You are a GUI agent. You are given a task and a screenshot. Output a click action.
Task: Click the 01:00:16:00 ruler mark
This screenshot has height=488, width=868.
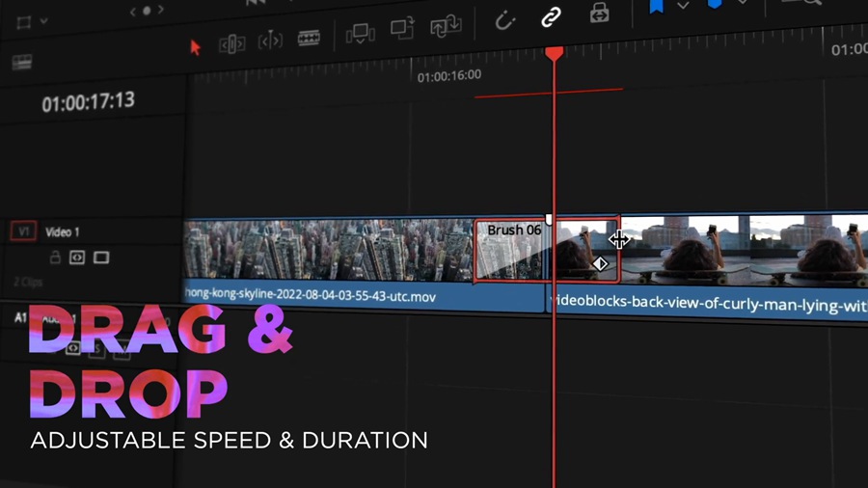pos(448,76)
